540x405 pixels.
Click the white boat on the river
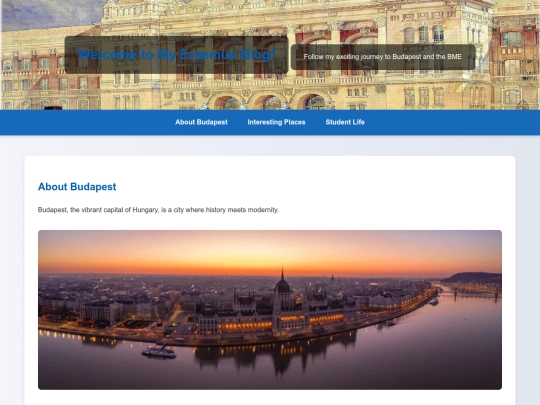pos(159,352)
